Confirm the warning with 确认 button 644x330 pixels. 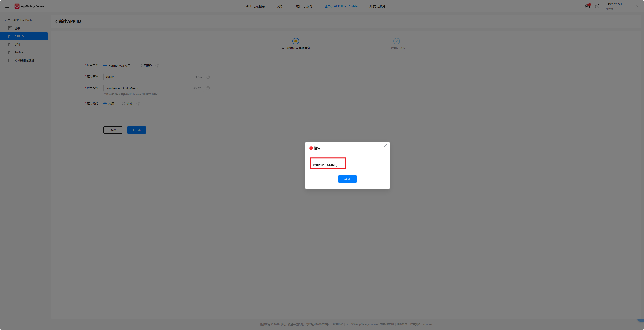point(347,179)
